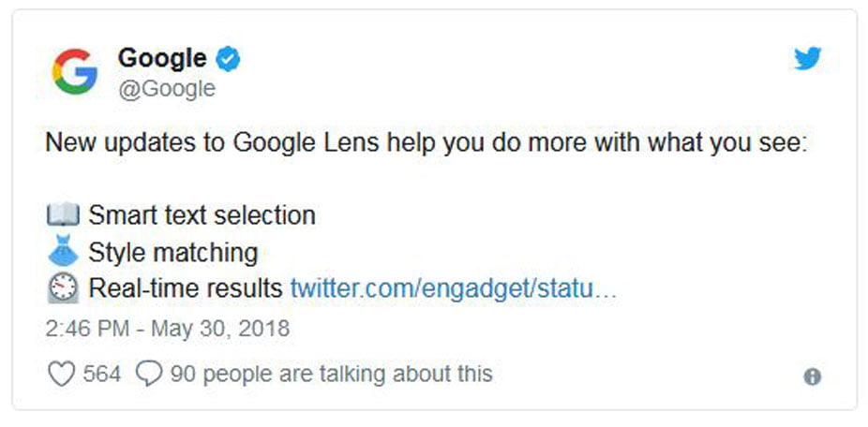Click the 564 likes count

[x=102, y=375]
